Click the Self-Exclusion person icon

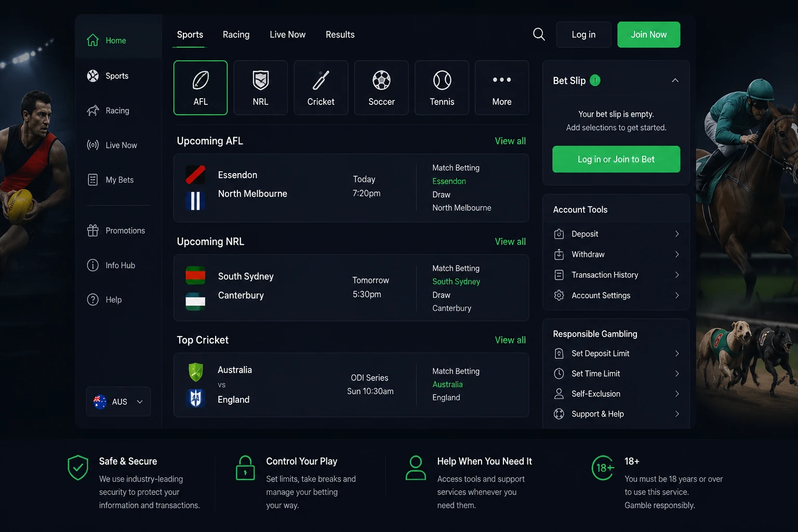(x=559, y=394)
